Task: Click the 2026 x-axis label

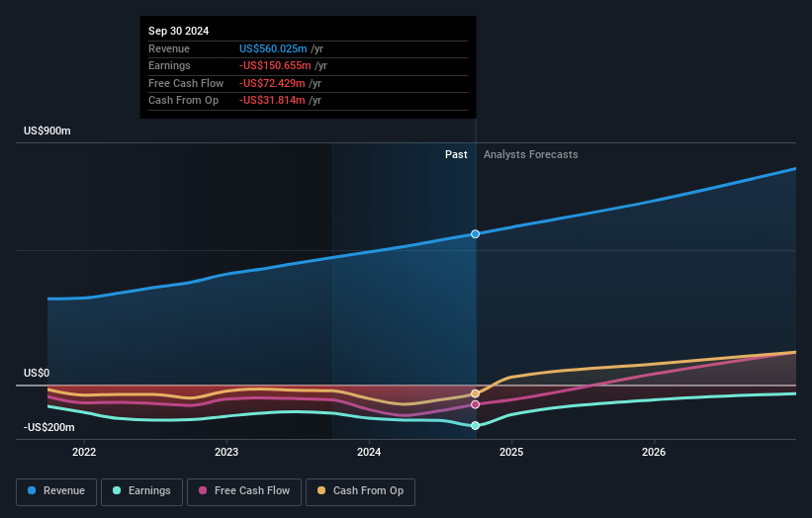Action: [x=654, y=453]
